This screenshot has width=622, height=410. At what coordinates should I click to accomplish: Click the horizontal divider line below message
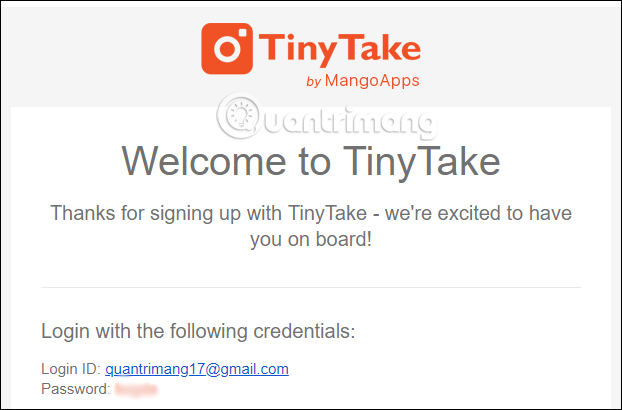pyautogui.click(x=311, y=287)
